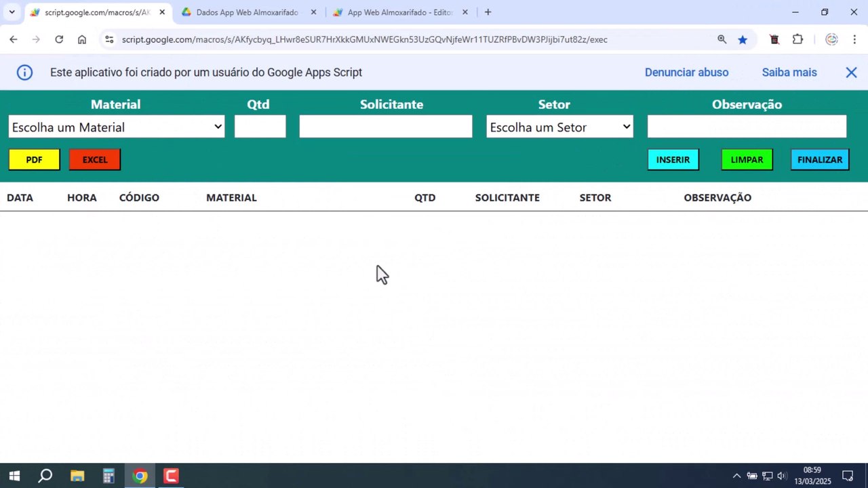Open the Escolha um Setor dropdown

pos(560,127)
